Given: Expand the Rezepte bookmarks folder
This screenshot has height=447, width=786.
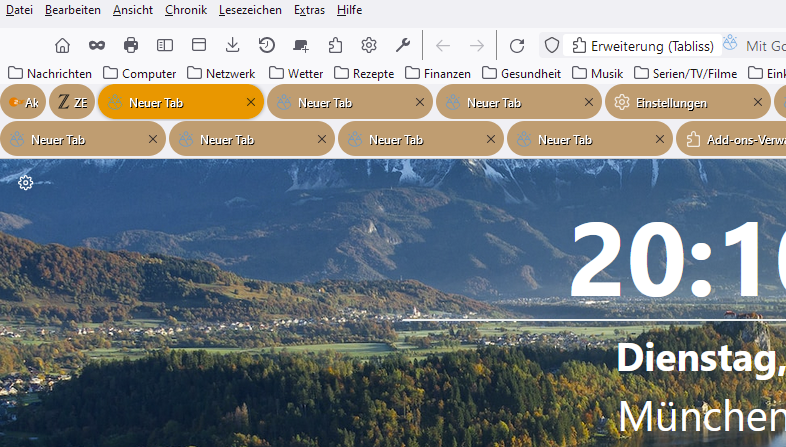Looking at the screenshot, I should [x=364, y=73].
